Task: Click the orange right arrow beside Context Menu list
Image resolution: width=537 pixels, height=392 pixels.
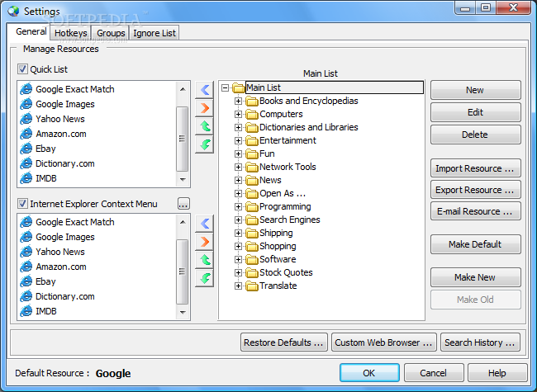Action: 204,242
